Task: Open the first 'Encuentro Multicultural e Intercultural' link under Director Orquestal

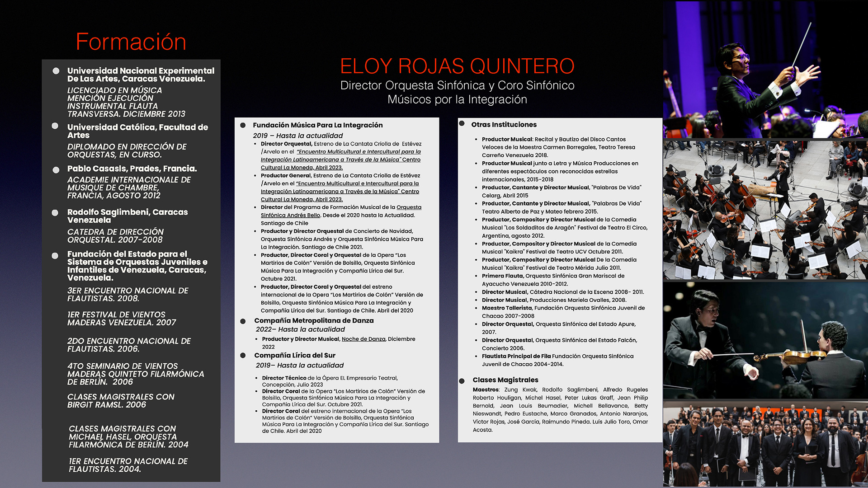Action: pyautogui.click(x=341, y=160)
